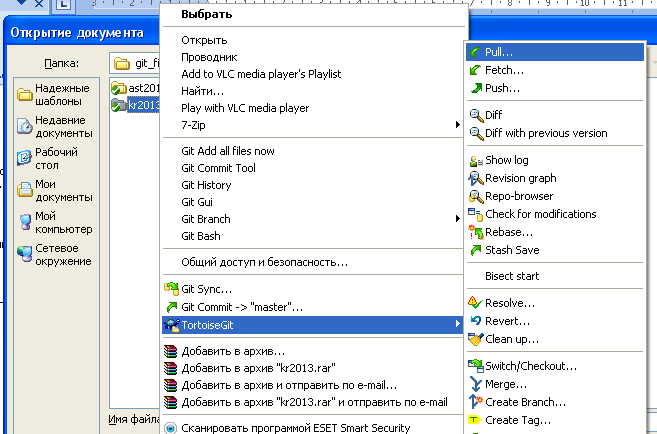Screen dimensions: 657x434
Task: Choose Добавить в архив "kr2013.rar"
Action: 313,368
